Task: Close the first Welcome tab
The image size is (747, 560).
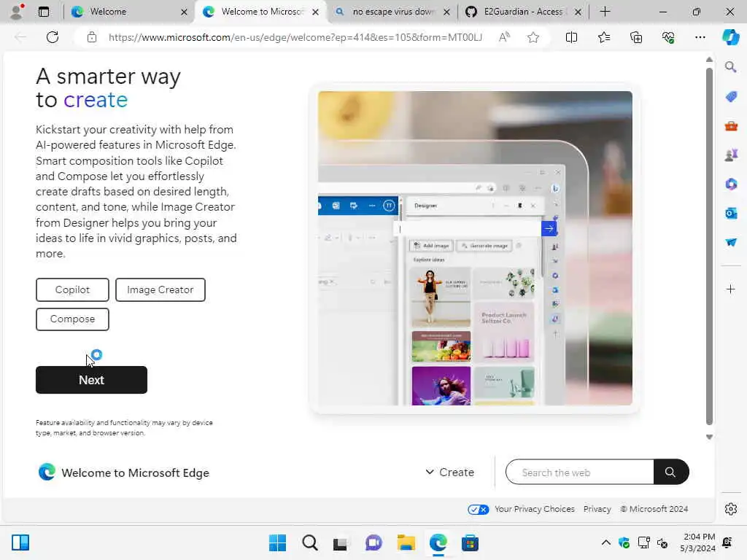Action: [184, 12]
